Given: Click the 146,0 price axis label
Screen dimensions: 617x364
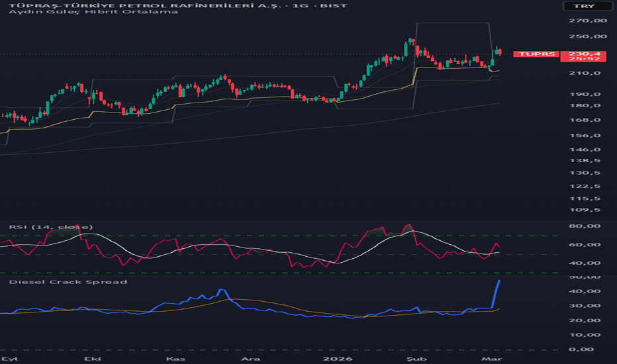Looking at the screenshot, I should tap(585, 150).
